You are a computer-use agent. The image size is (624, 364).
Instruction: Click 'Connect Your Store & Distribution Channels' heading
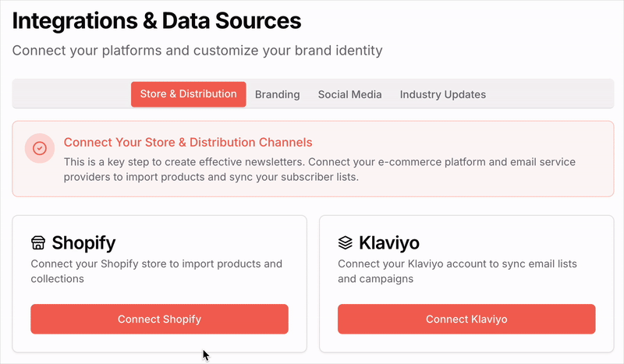[x=188, y=143]
